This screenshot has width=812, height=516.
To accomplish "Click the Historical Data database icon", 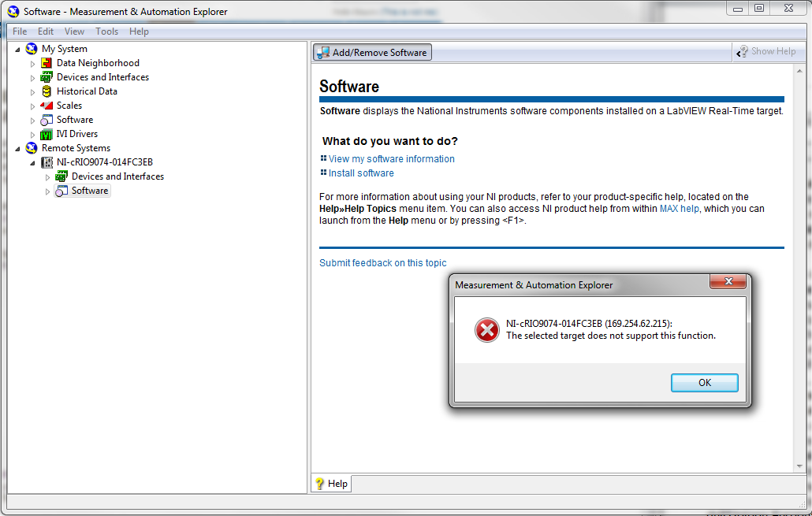I will (x=47, y=91).
